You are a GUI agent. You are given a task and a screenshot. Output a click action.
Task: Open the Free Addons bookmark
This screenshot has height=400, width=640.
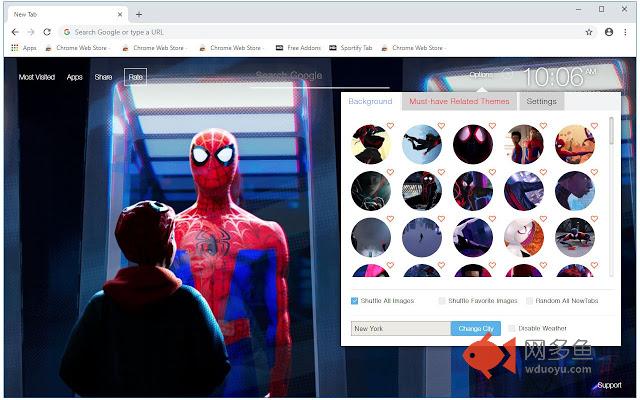[x=298, y=48]
